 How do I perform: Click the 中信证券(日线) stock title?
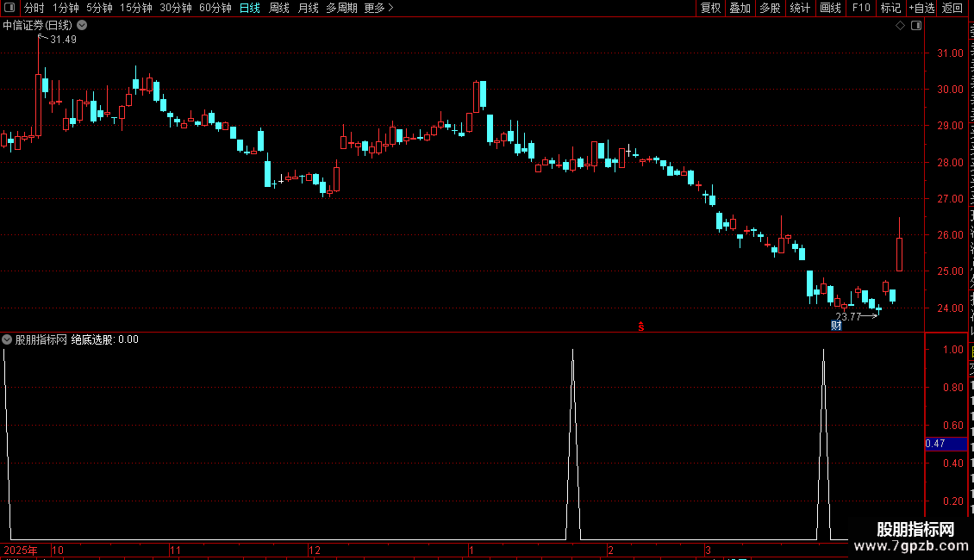[37, 26]
